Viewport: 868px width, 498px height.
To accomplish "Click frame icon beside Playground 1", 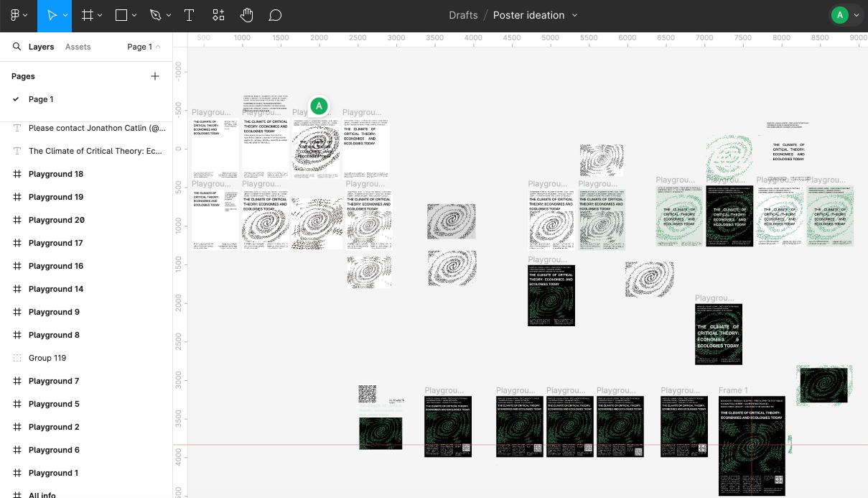I will pos(17,473).
